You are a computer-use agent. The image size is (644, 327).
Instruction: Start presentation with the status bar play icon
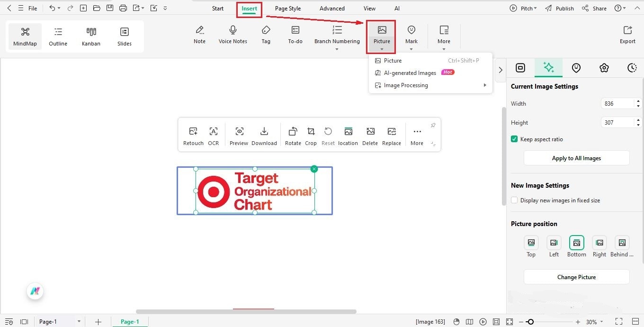[483, 322]
